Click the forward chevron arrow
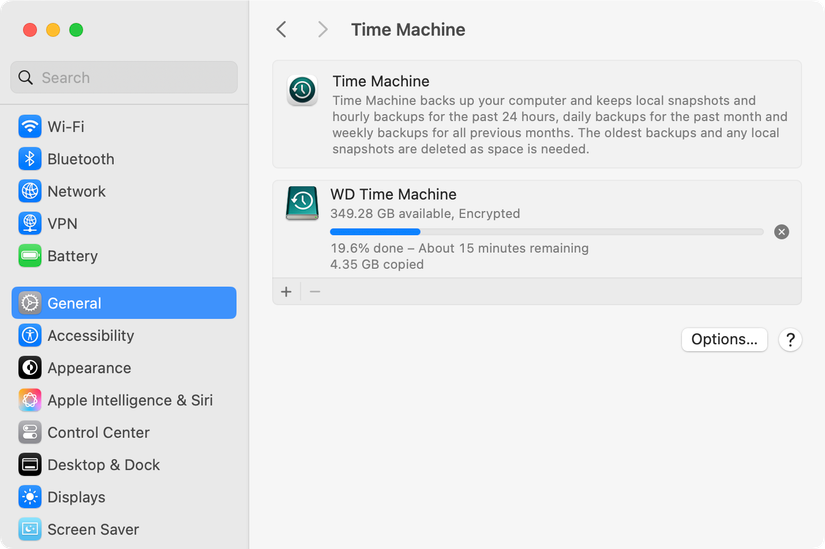Viewport: 825px width, 549px height. [322, 30]
